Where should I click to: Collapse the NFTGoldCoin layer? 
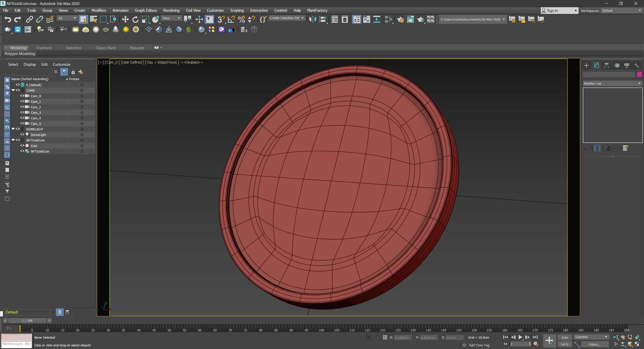(x=13, y=140)
